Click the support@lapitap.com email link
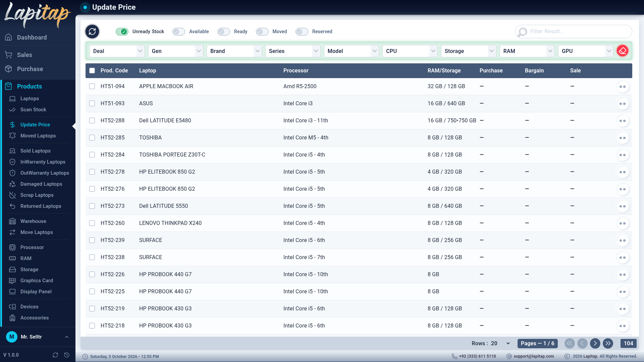 click(534, 356)
